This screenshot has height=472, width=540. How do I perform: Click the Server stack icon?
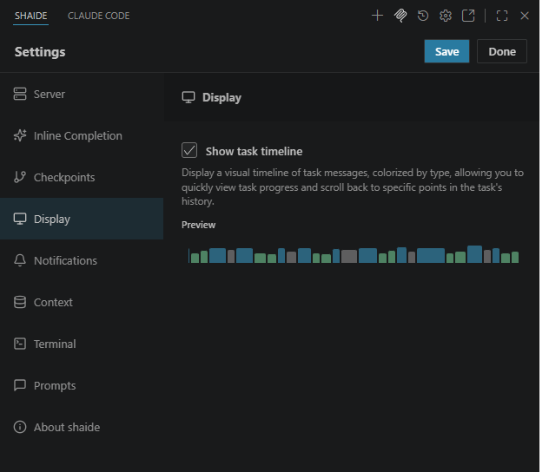pyautogui.click(x=20, y=94)
